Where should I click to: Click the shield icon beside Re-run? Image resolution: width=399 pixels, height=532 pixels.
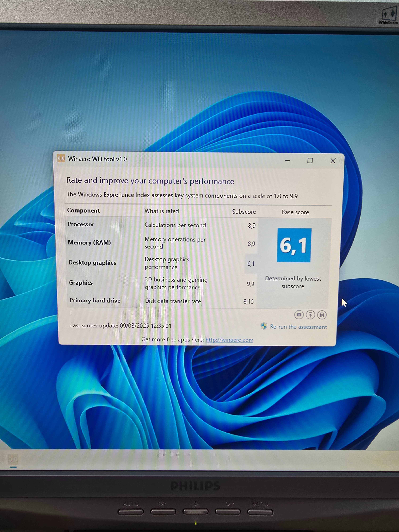point(264,326)
